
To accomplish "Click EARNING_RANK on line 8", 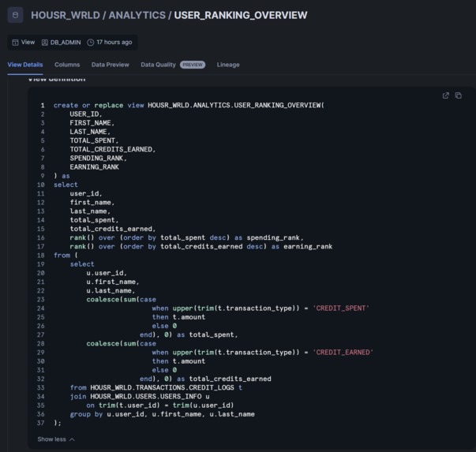I will tap(95, 167).
